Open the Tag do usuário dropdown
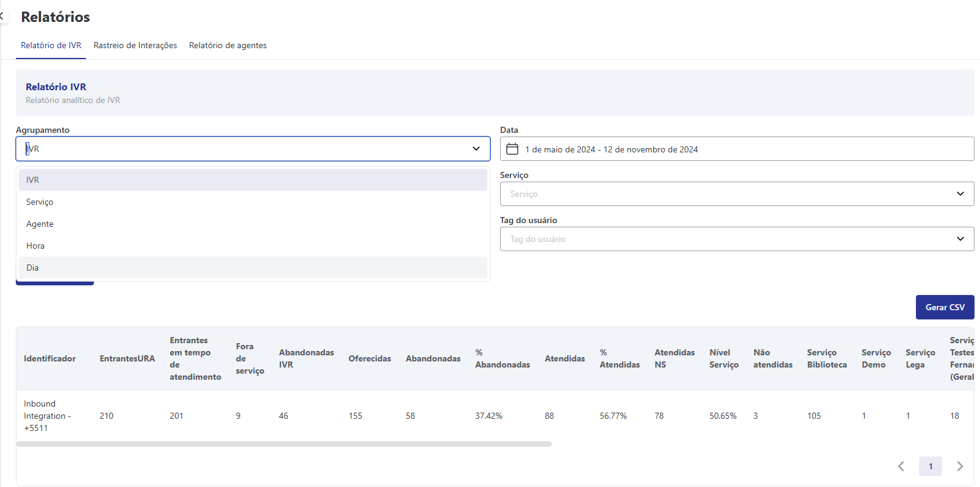 click(737, 239)
